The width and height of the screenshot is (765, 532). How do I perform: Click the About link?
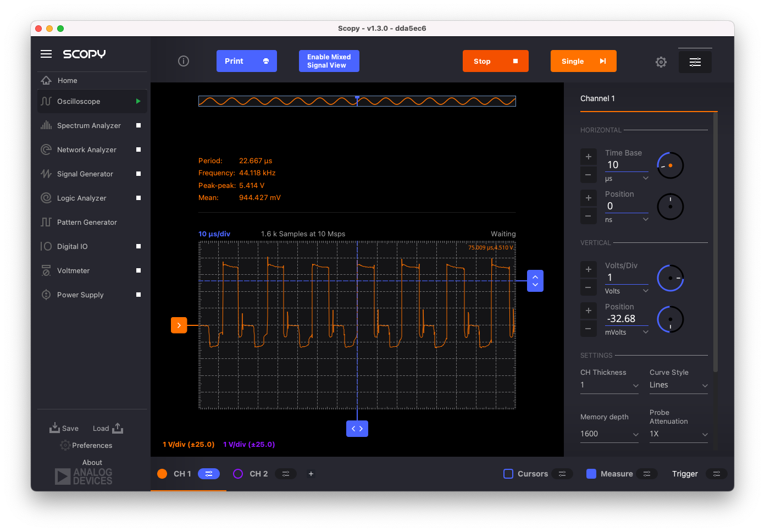92,462
